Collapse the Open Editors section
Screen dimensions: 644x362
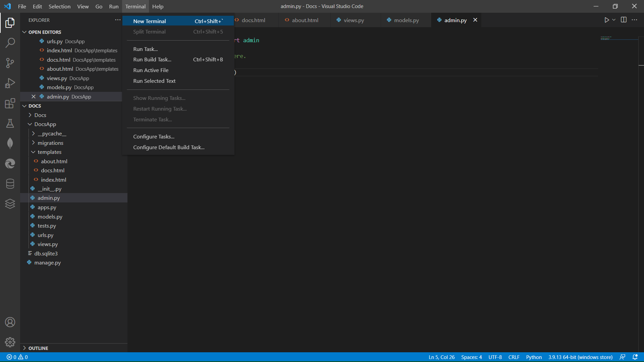tap(24, 32)
